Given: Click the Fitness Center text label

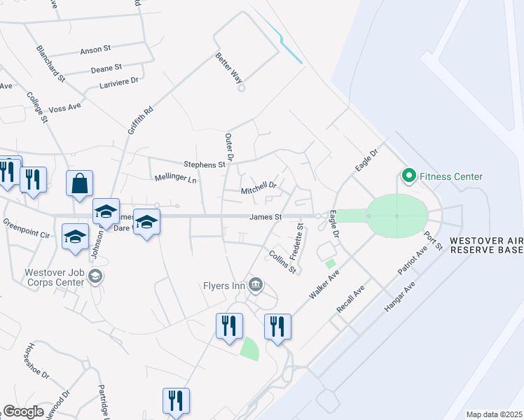Looking at the screenshot, I should (x=451, y=176).
